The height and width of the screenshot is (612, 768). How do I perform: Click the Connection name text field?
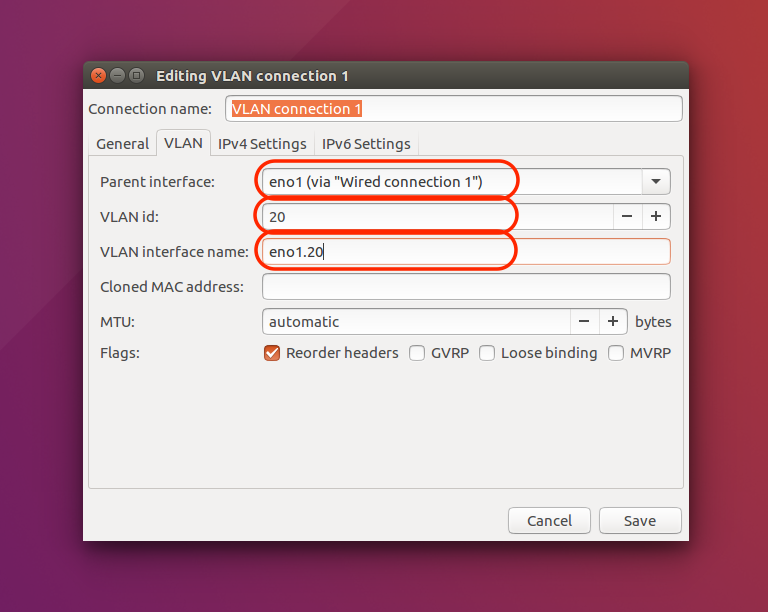click(x=454, y=109)
